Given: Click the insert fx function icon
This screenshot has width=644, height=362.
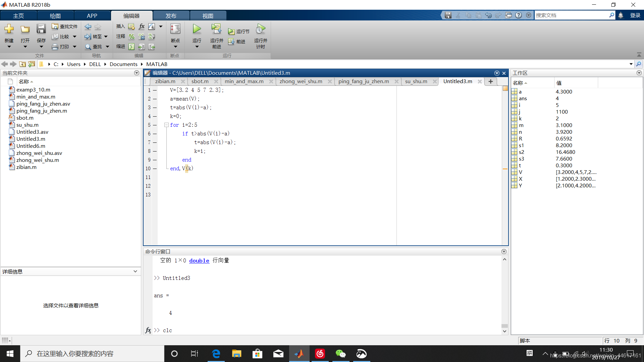Looking at the screenshot, I should click(x=142, y=26).
